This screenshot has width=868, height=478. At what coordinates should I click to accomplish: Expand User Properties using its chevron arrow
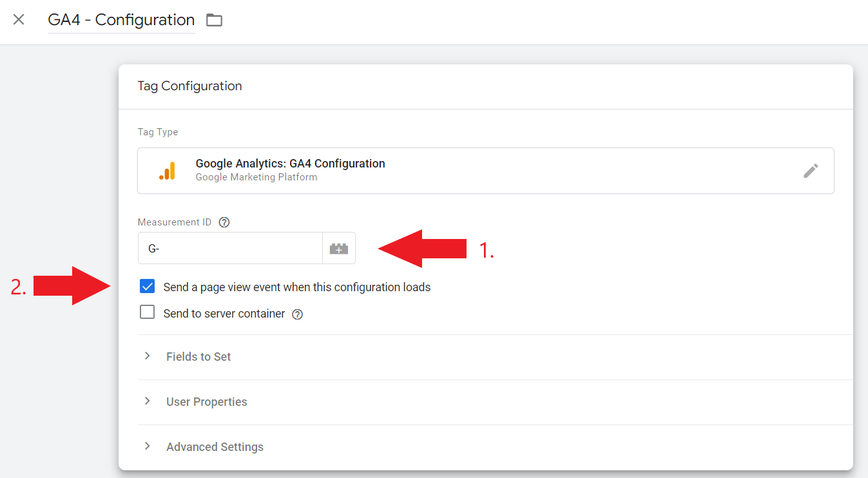click(148, 401)
